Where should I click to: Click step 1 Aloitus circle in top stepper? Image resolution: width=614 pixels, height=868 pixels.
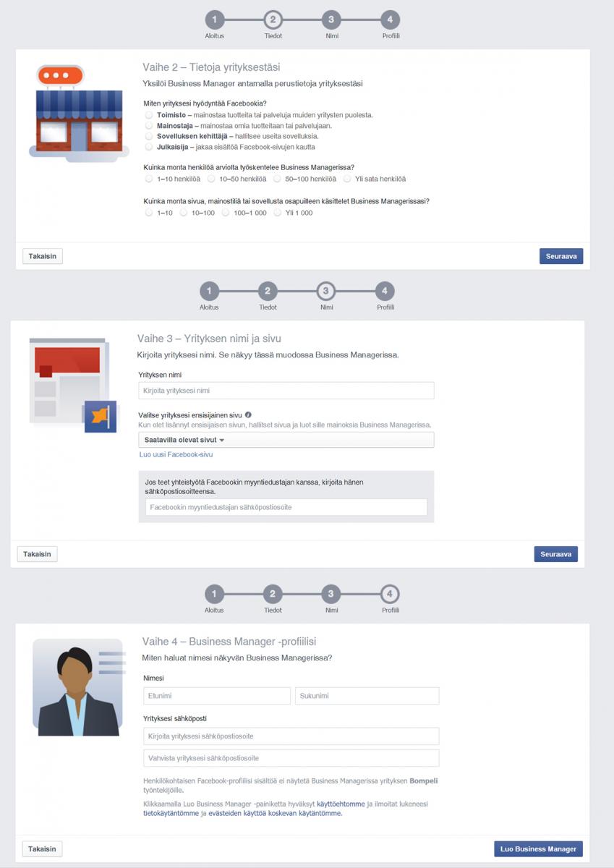(214, 20)
